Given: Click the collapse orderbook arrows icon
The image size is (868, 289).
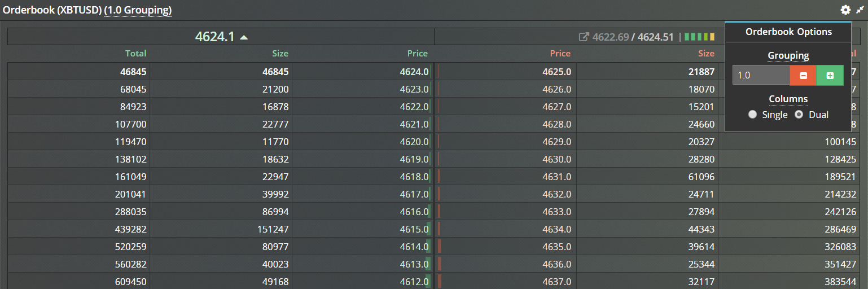Looking at the screenshot, I should coord(860,10).
